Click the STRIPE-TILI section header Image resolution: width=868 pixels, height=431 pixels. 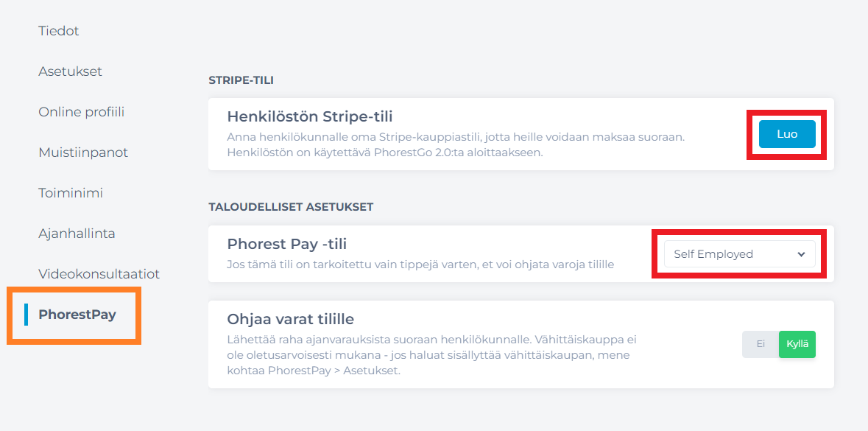[x=239, y=80]
